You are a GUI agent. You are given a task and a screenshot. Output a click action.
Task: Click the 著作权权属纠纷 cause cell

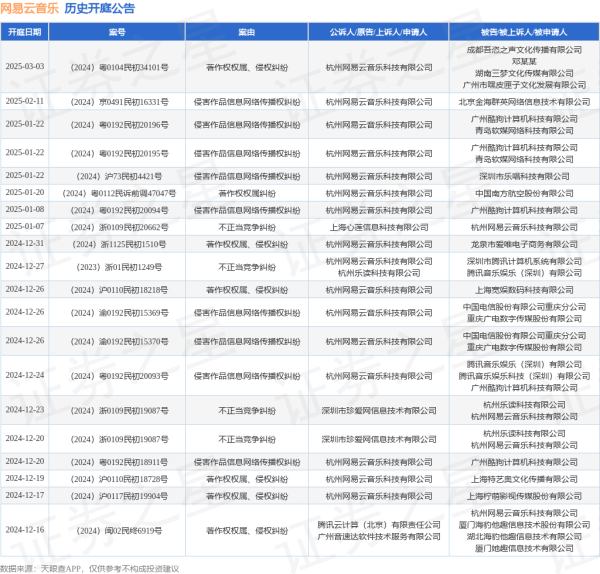tap(247, 193)
